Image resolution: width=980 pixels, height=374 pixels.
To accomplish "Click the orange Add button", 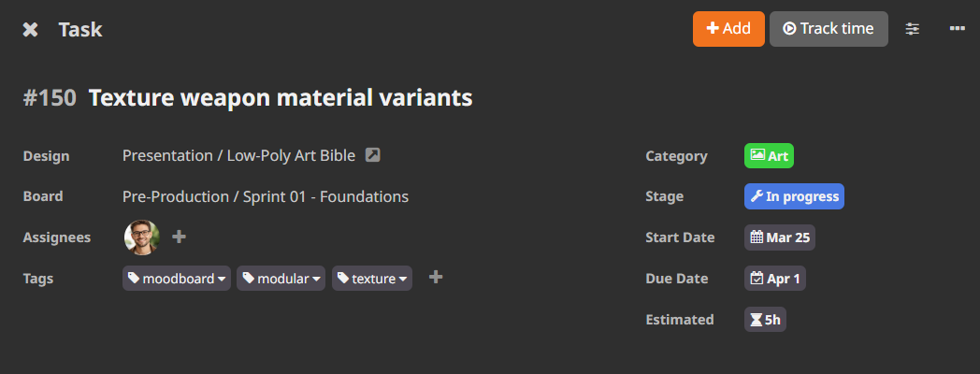I will click(728, 29).
